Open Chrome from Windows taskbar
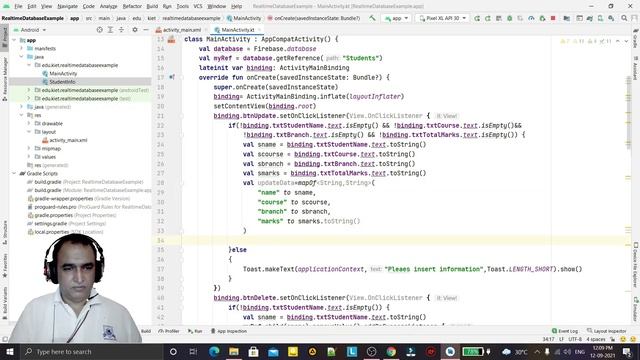640x360 pixels. click(391, 351)
